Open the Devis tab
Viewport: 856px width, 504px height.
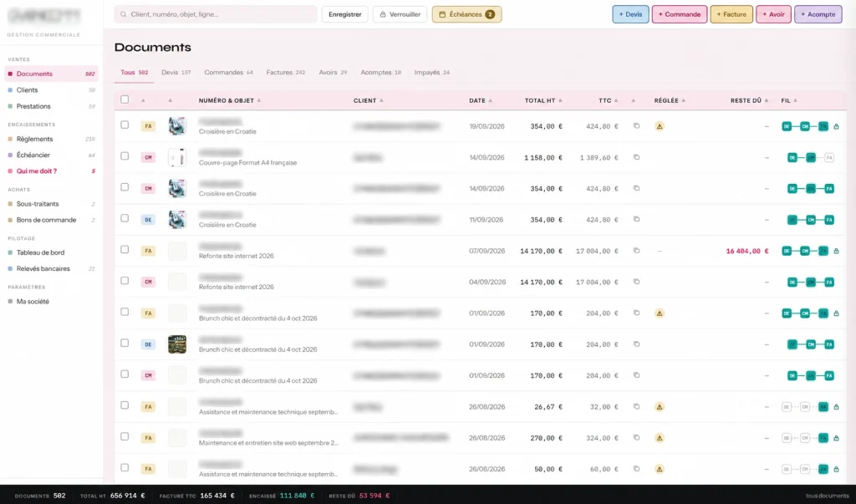click(176, 72)
